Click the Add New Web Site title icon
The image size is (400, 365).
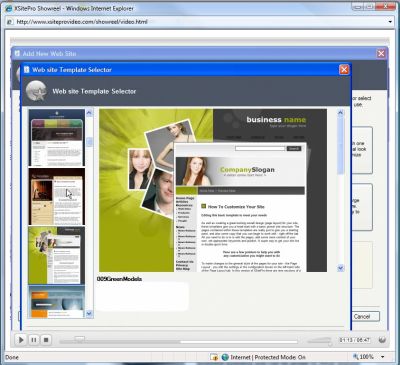pyautogui.click(x=17, y=53)
